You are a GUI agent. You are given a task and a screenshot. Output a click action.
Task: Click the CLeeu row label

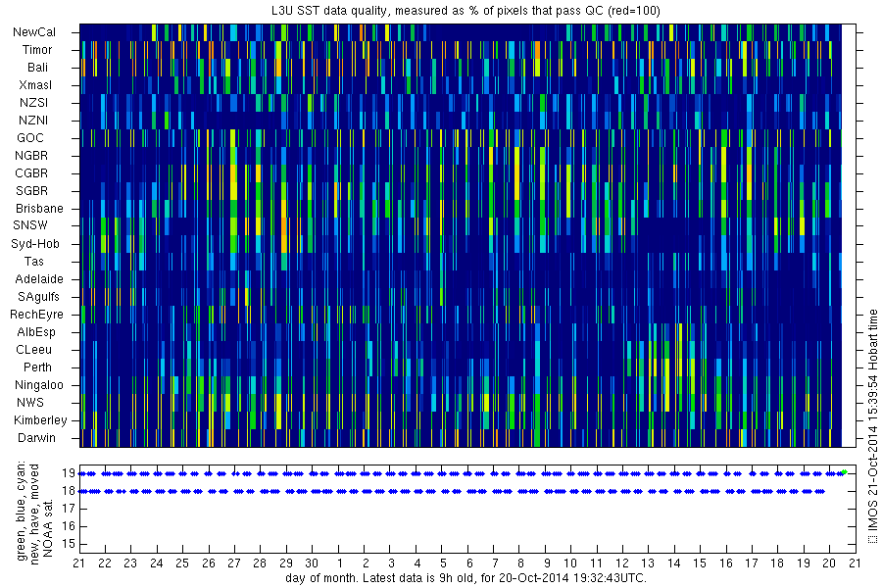(x=33, y=350)
